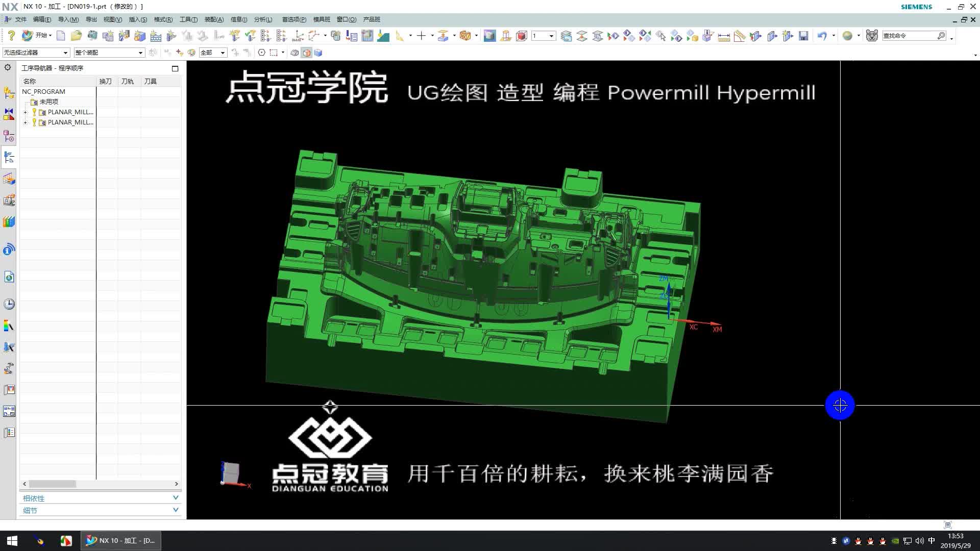
Task: Open the 无选择过滤器 dropdown
Action: point(65,53)
